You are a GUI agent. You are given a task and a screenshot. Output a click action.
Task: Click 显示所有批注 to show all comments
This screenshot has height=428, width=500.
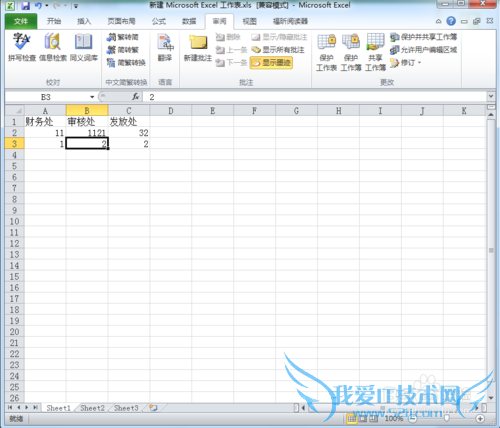tap(278, 50)
